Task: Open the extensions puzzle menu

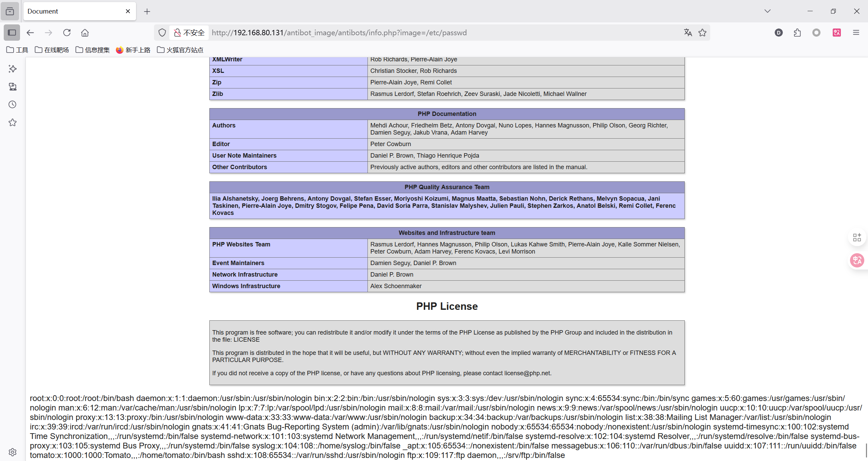Action: click(797, 33)
